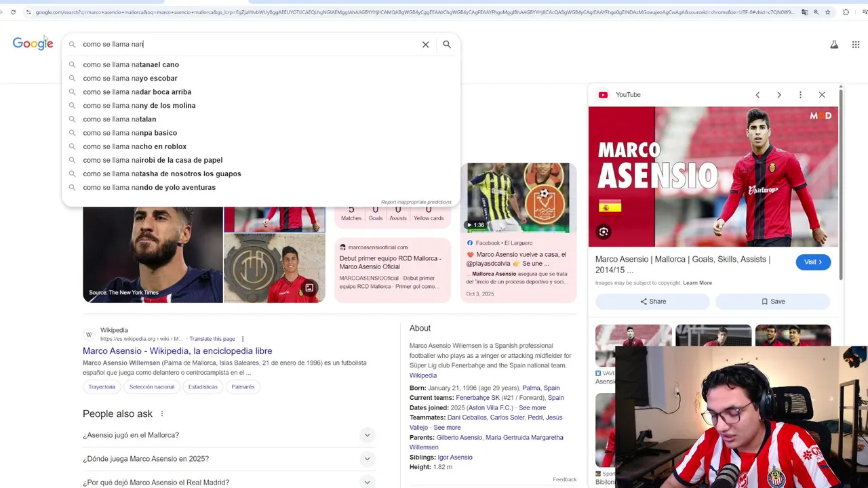This screenshot has width=868, height=488.
Task: Open People also ask options menu
Action: (x=161, y=413)
